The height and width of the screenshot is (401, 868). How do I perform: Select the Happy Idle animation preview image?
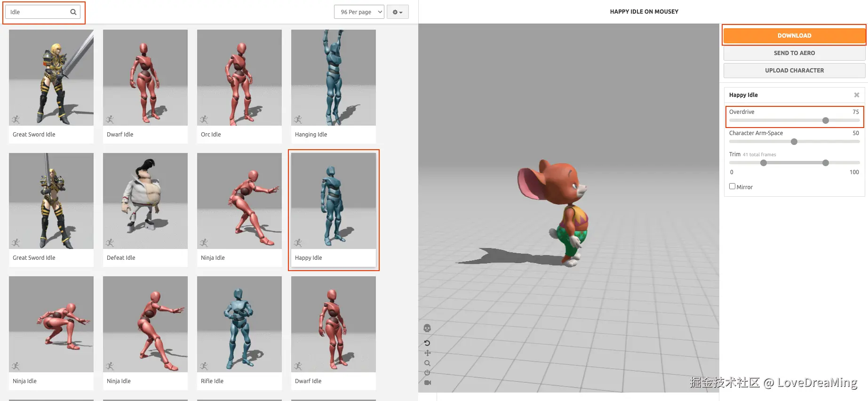point(334,201)
